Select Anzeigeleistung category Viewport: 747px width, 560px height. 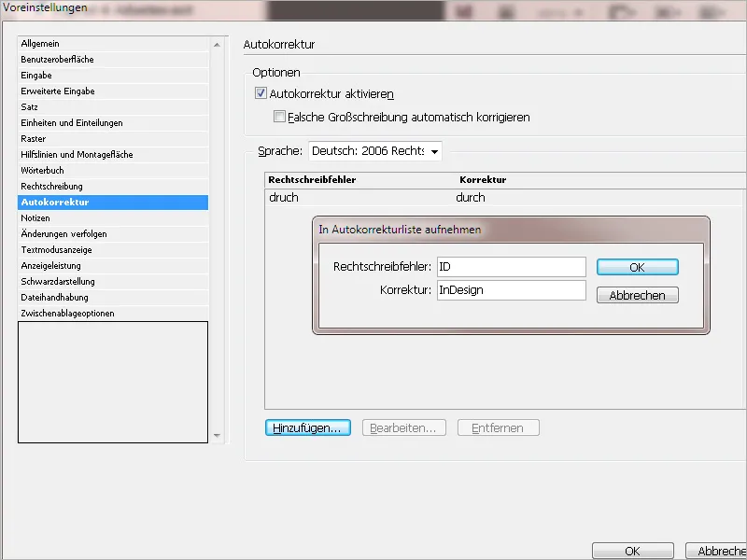click(113, 266)
